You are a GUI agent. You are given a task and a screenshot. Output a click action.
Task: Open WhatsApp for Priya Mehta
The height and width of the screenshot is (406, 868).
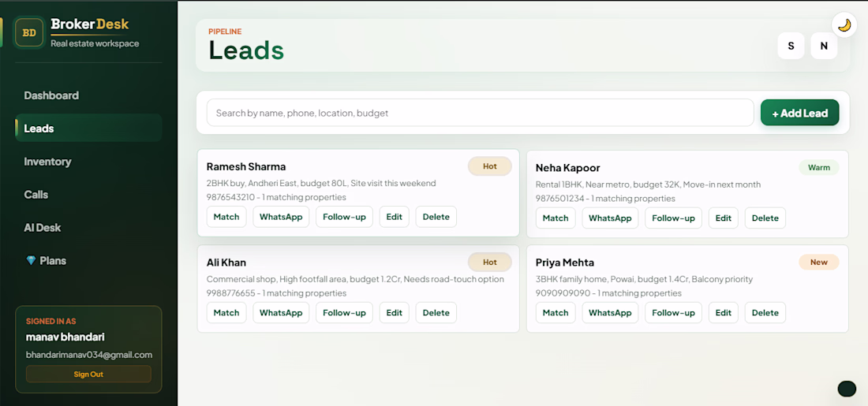pyautogui.click(x=610, y=312)
